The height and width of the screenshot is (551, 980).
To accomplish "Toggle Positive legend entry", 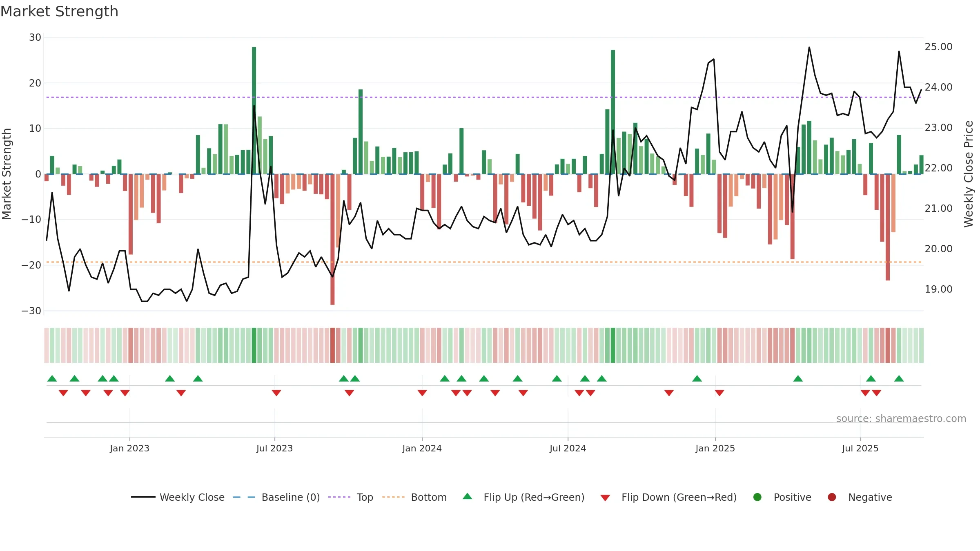I will [x=782, y=497].
